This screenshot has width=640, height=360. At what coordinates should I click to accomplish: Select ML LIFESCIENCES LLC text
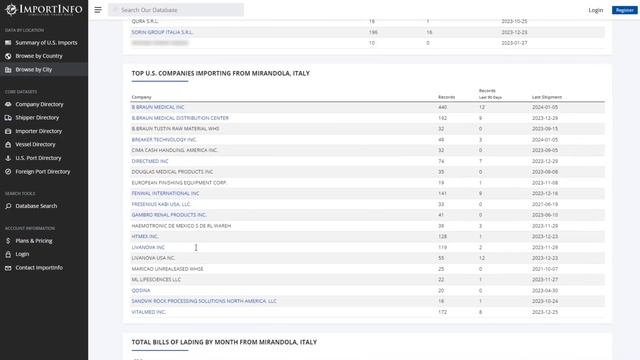click(x=156, y=280)
